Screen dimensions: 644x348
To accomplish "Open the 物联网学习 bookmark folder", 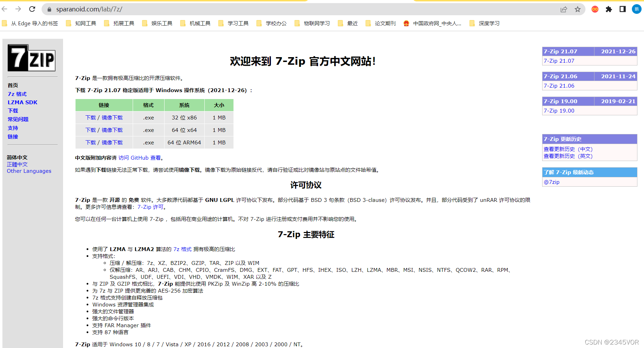I will click(312, 23).
